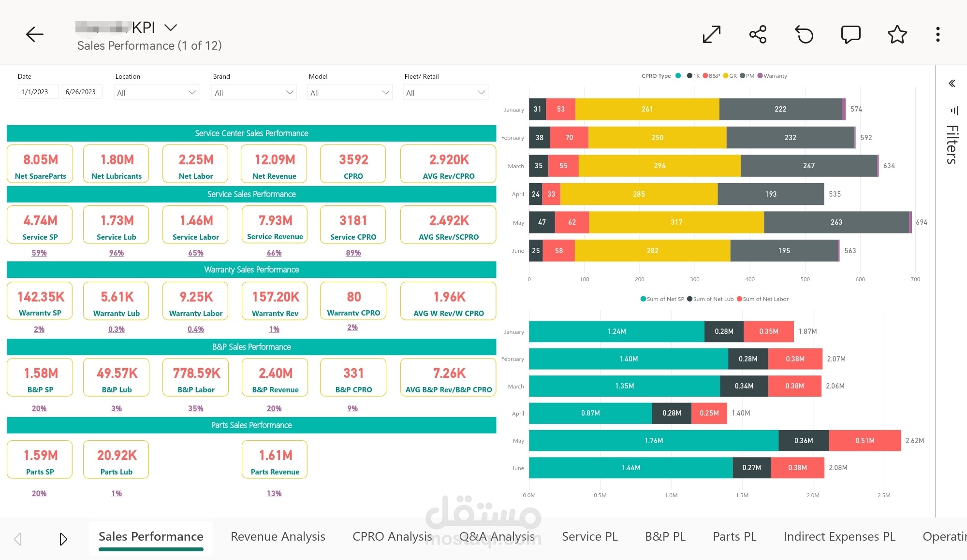Expand the Fleet/ Retail dropdown
Viewport: 967px width, 560px height.
click(446, 92)
